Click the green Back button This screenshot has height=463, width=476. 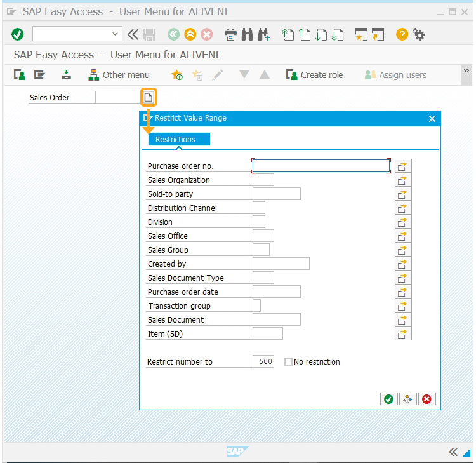click(x=174, y=35)
